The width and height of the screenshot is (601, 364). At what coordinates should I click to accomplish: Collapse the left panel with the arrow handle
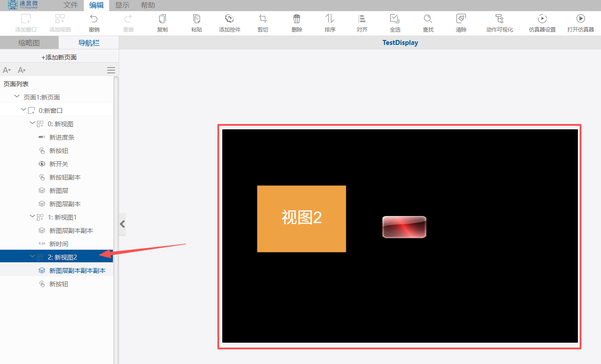(x=123, y=224)
